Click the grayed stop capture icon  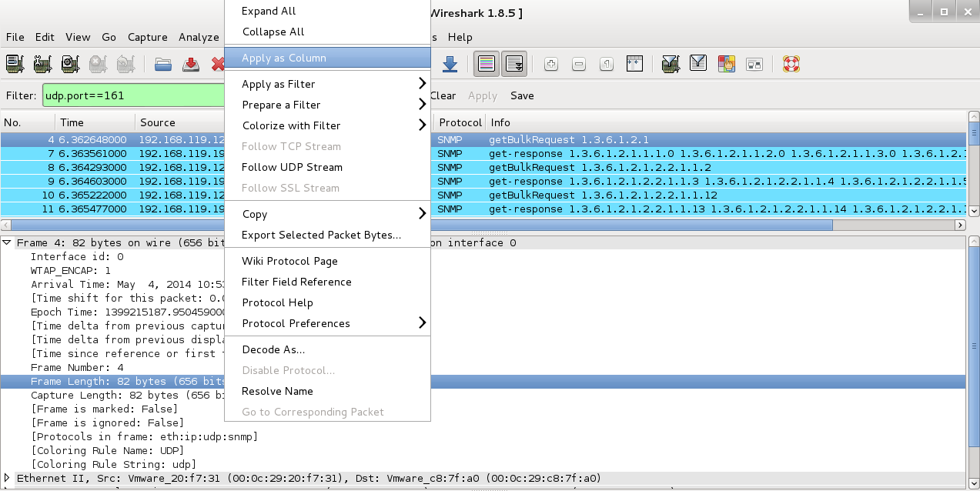(98, 64)
